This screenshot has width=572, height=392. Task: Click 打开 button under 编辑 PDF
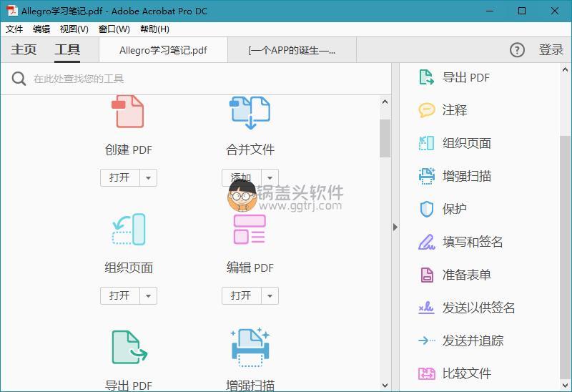(242, 295)
